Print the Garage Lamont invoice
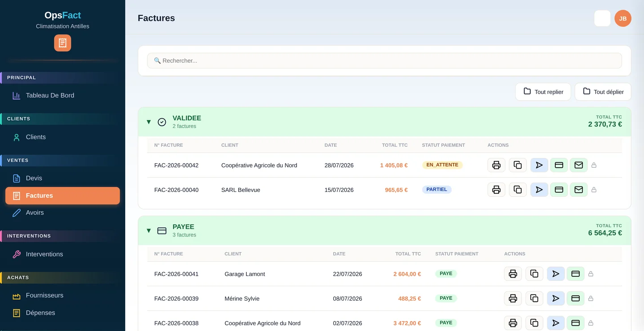 coord(513,274)
